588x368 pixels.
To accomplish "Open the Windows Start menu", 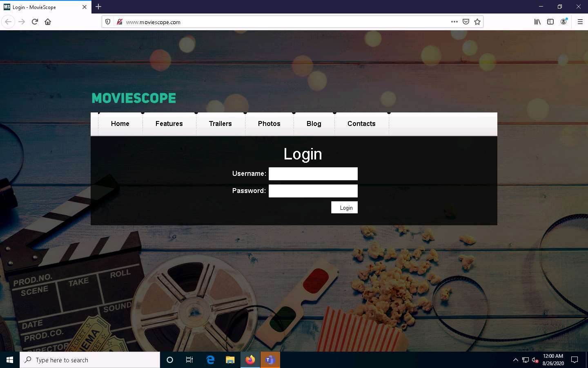I will [10, 360].
